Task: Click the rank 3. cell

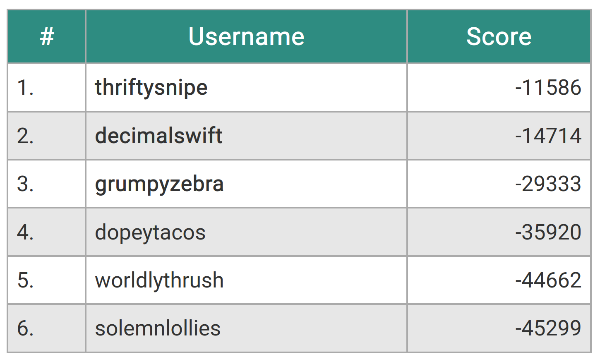Action: coord(25,184)
